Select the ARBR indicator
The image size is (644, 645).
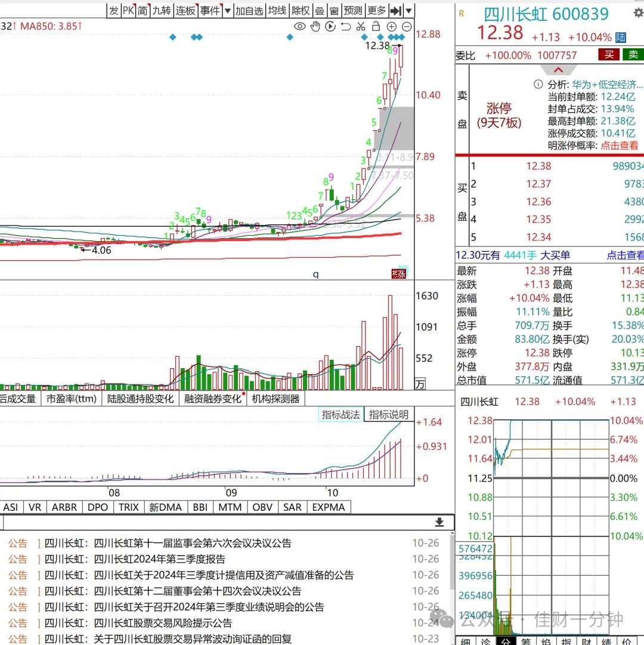point(64,507)
